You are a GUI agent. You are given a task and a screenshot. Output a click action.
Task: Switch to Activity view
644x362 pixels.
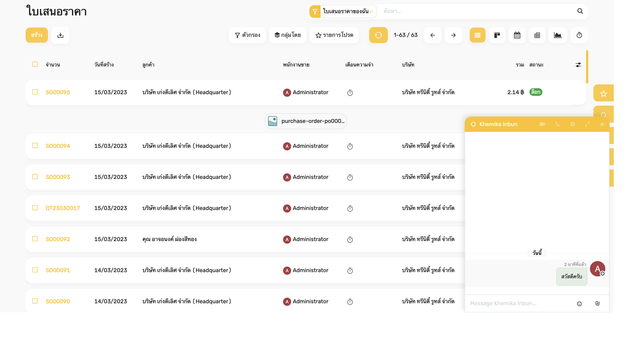coord(579,35)
